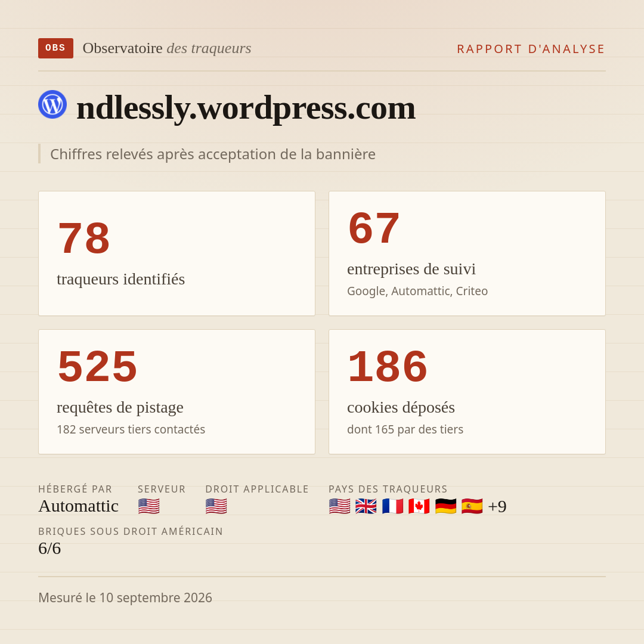This screenshot has width=644, height=644.
Task: Select the US flag under Pays des traqueurs
Action: pyautogui.click(x=340, y=506)
